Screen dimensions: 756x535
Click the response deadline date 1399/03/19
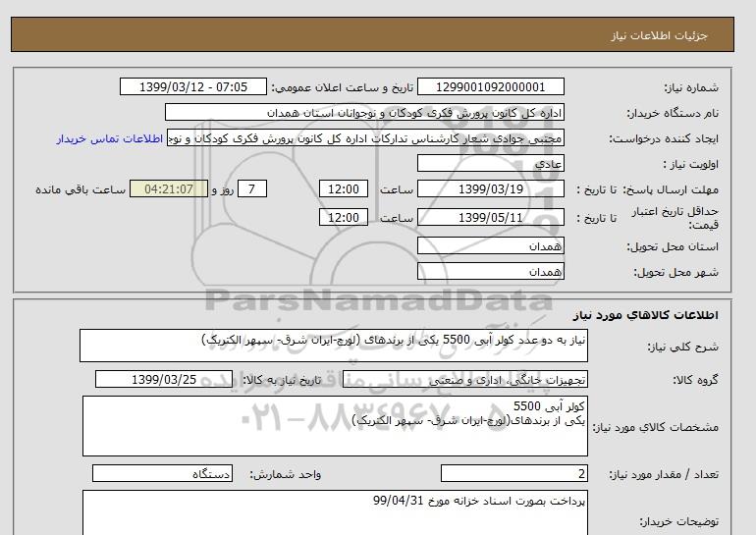pos(490,188)
